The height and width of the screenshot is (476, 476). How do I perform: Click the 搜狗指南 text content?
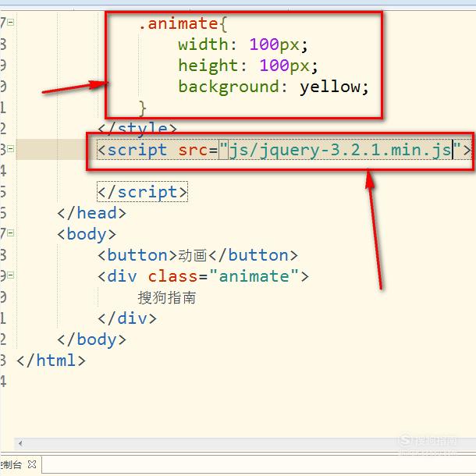167,297
